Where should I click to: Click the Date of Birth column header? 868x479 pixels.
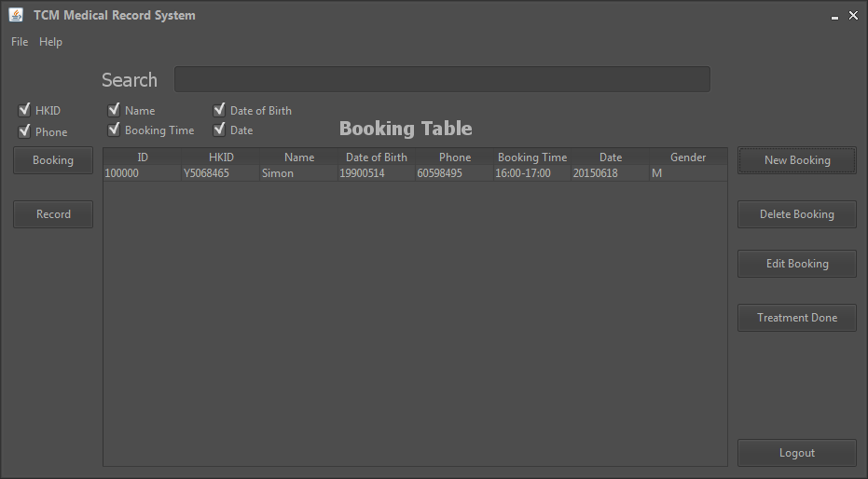(377, 157)
